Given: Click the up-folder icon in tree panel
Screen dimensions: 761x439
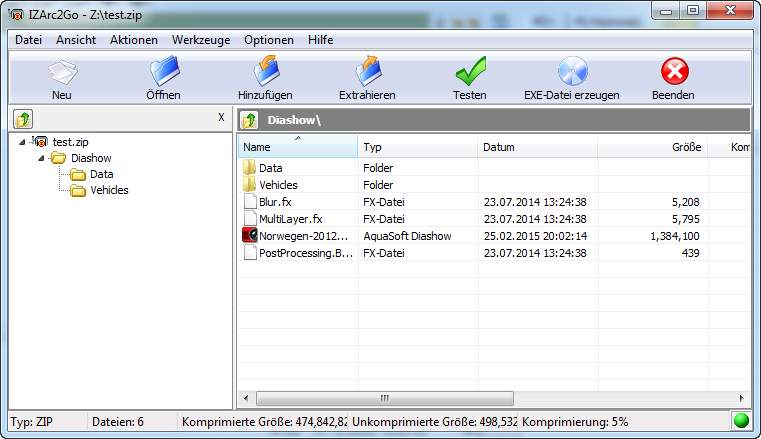Looking at the screenshot, I should tap(22, 120).
